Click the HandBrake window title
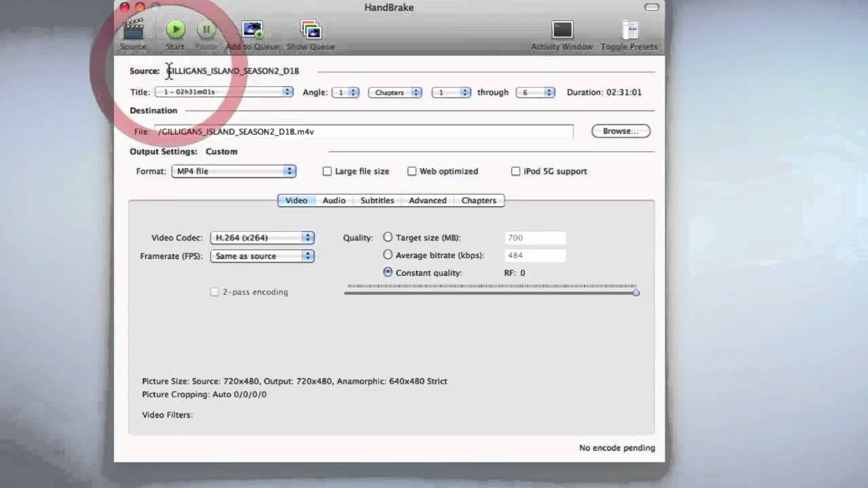This screenshot has height=488, width=868. coord(389,7)
